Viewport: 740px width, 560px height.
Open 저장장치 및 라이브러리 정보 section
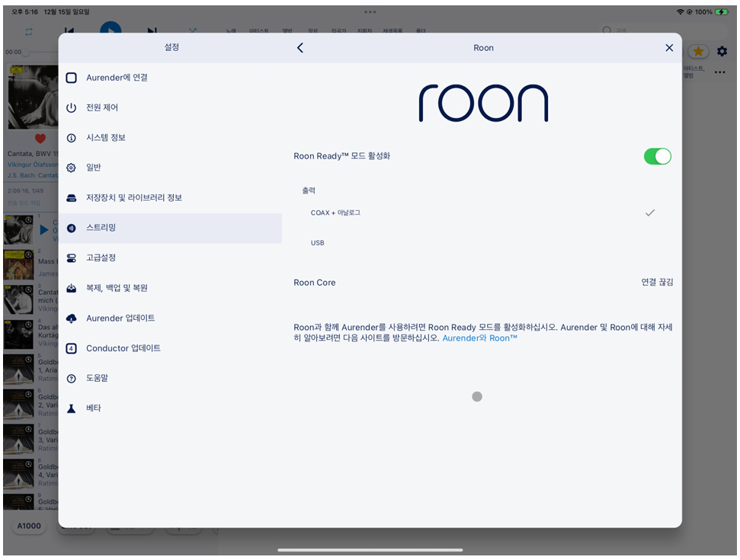click(x=171, y=197)
